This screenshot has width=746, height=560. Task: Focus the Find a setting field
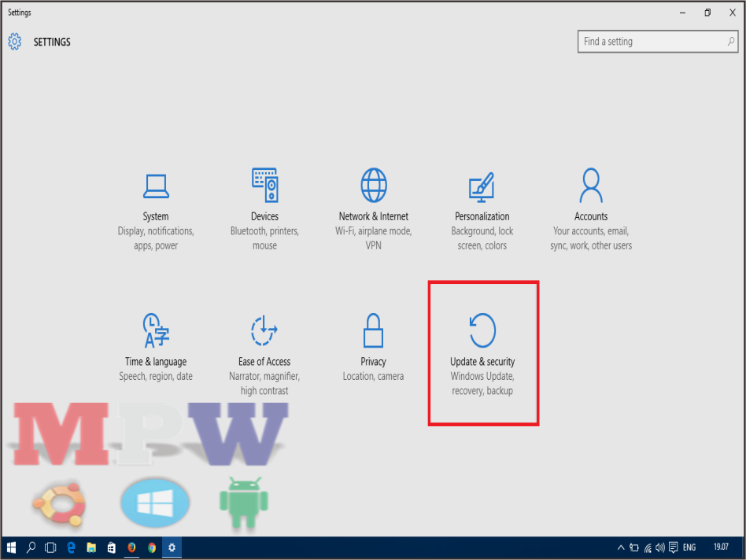pos(658,42)
